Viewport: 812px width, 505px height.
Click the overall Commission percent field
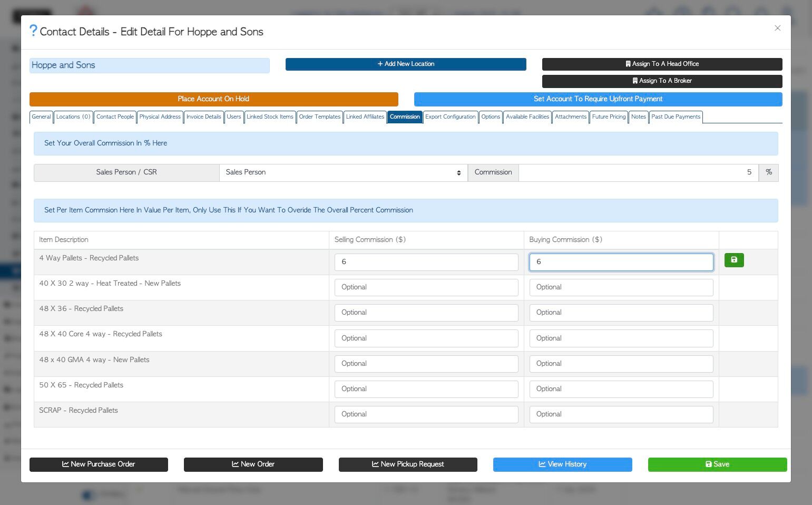click(x=639, y=172)
